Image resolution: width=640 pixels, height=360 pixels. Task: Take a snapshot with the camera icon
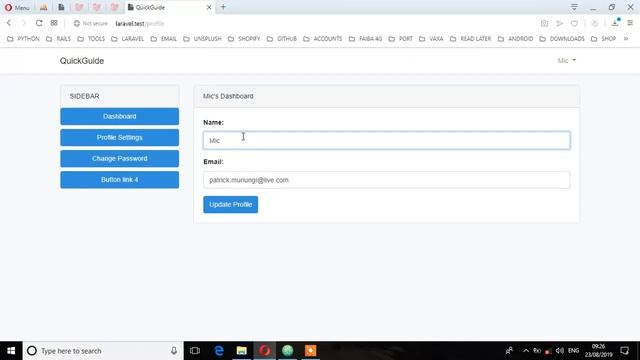[x=544, y=24]
